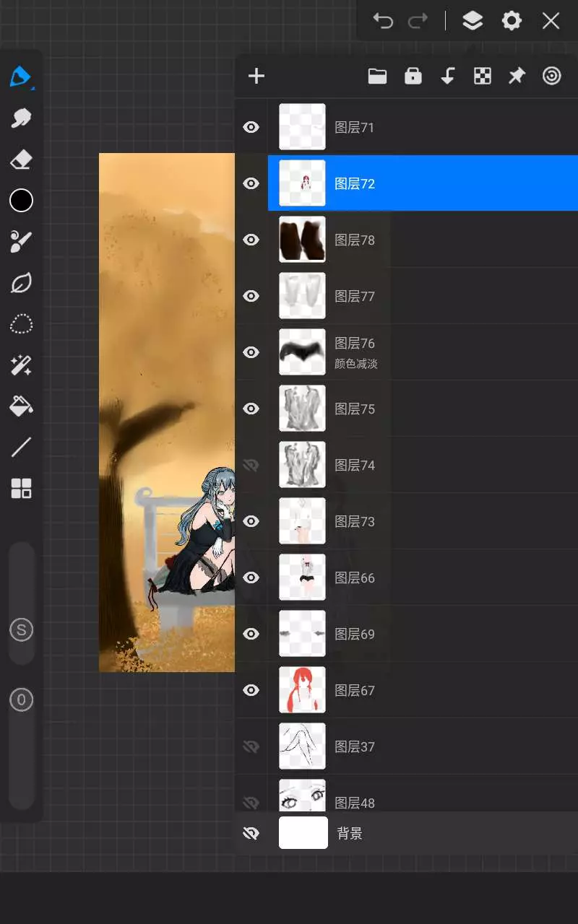Open the magic wand tool

(x=21, y=365)
